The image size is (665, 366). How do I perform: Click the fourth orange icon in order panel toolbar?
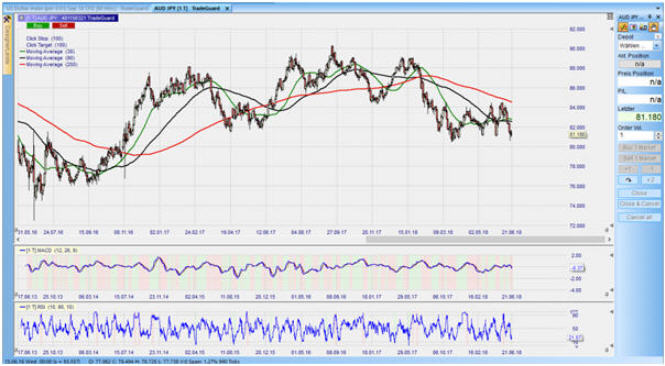(x=654, y=27)
